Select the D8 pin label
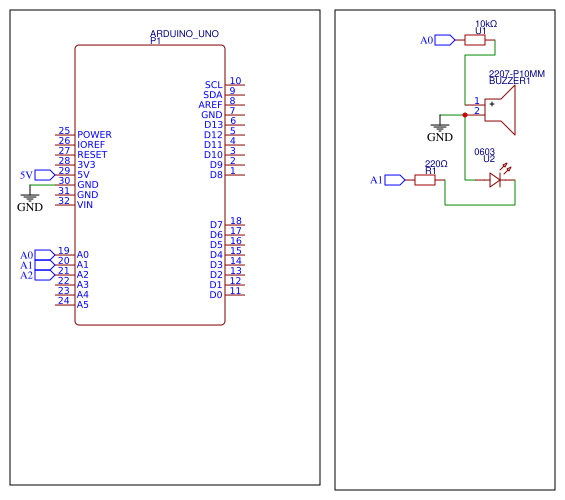The height and width of the screenshot is (500, 565). 216,175
